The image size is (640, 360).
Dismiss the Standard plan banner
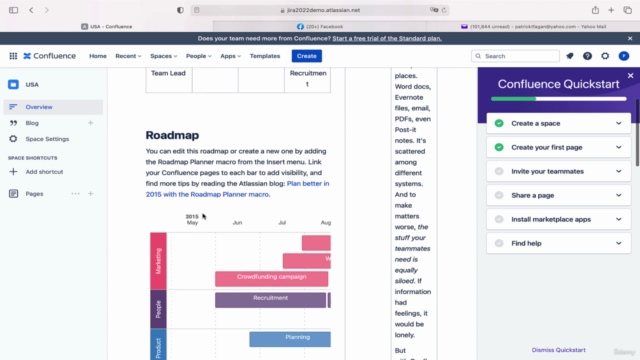click(x=630, y=38)
